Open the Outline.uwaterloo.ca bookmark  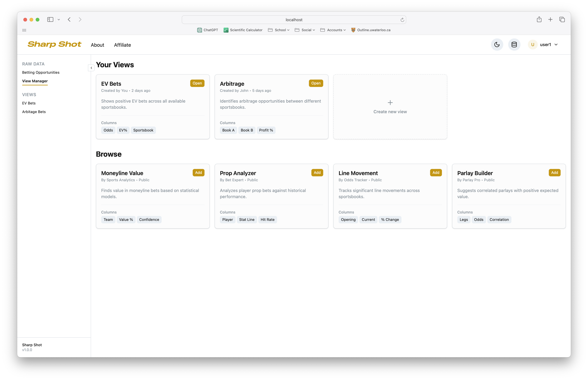coord(371,30)
